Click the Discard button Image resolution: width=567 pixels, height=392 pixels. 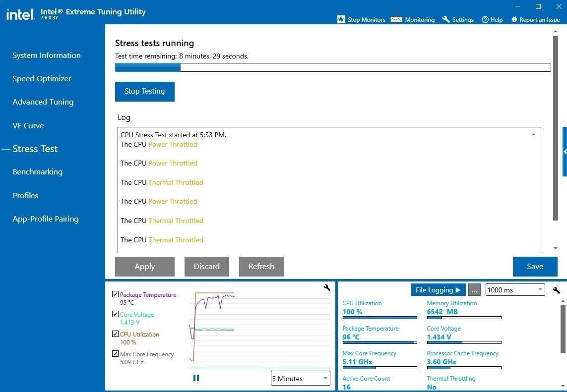[207, 267]
